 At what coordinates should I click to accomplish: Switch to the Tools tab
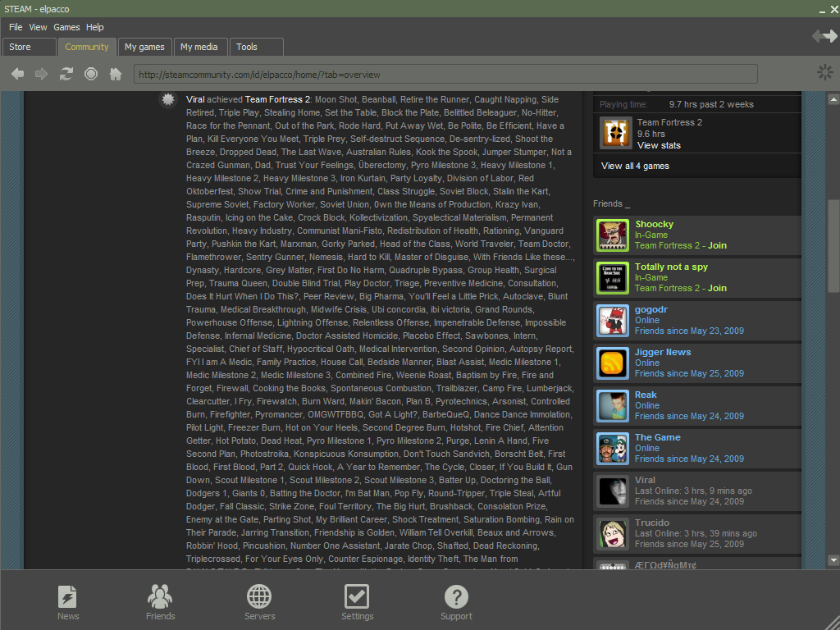click(256, 47)
